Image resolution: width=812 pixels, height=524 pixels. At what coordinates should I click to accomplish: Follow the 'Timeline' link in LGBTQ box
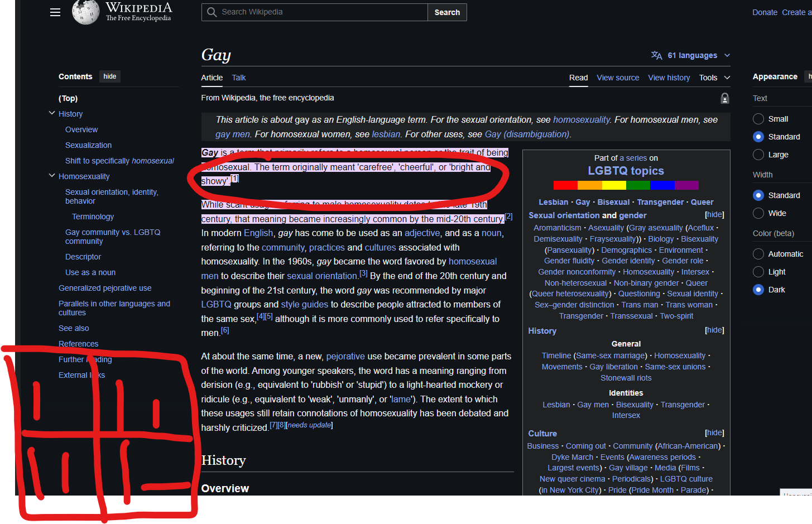tap(556, 355)
